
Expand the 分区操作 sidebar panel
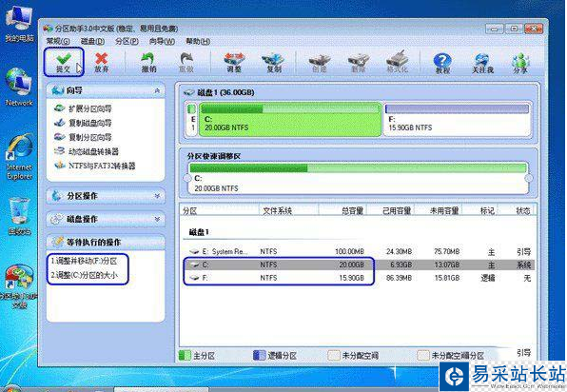(x=157, y=196)
